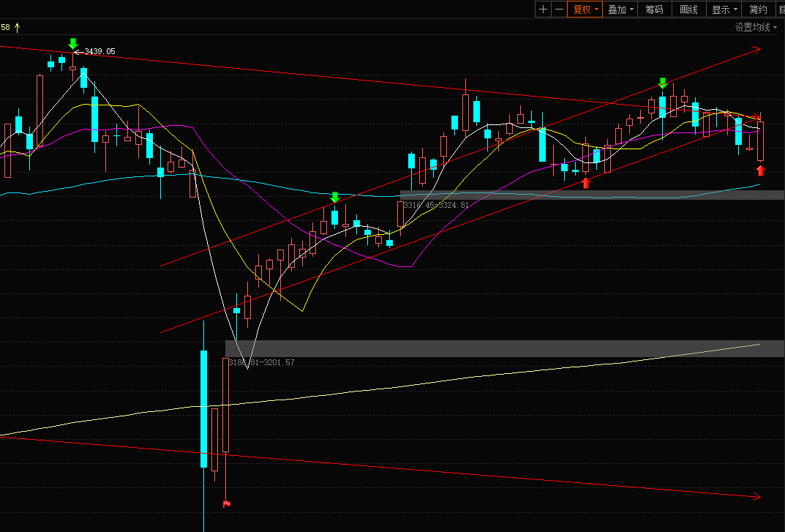Click green arrow above the mid-chart candle near 3324.81
This screenshot has height=532, width=785.
tap(335, 198)
